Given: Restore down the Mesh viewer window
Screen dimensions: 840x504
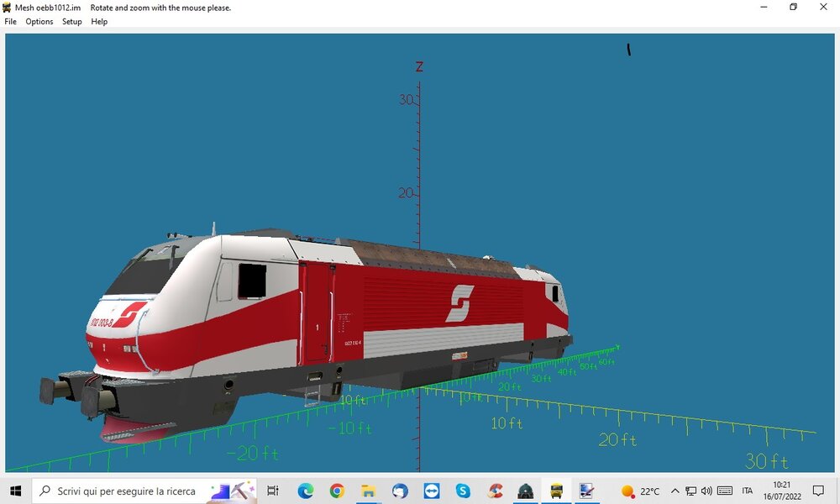Looking at the screenshot, I should pyautogui.click(x=794, y=7).
